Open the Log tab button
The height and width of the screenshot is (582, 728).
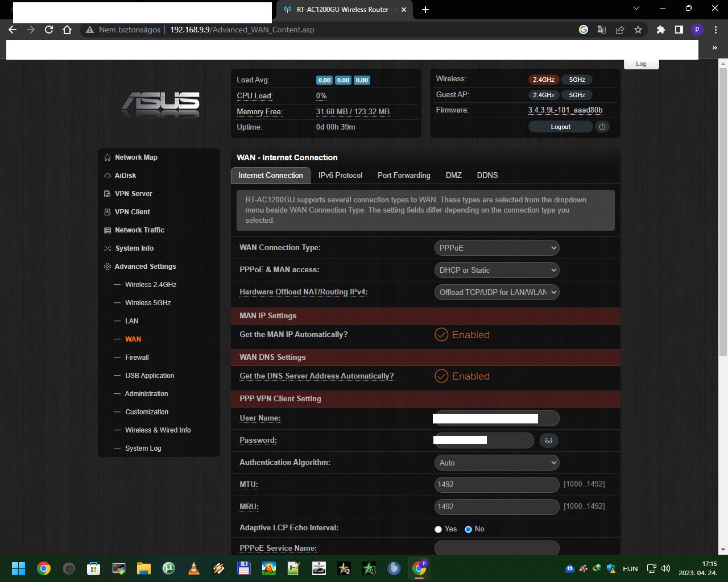pyautogui.click(x=641, y=64)
